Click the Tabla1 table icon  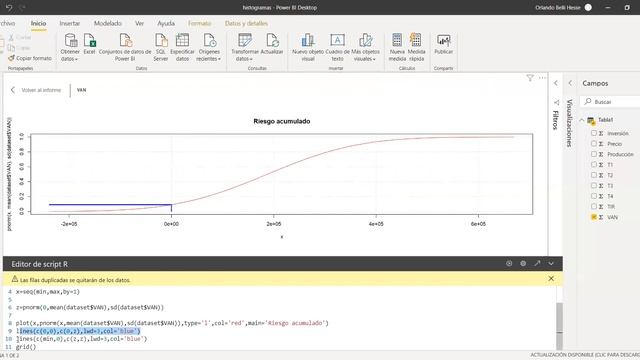[591, 120]
